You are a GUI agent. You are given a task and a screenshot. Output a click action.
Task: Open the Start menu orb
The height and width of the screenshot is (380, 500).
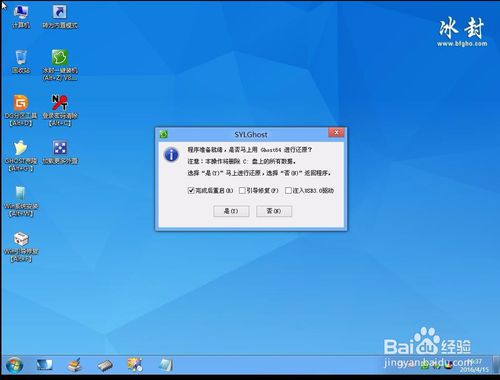click(14, 365)
